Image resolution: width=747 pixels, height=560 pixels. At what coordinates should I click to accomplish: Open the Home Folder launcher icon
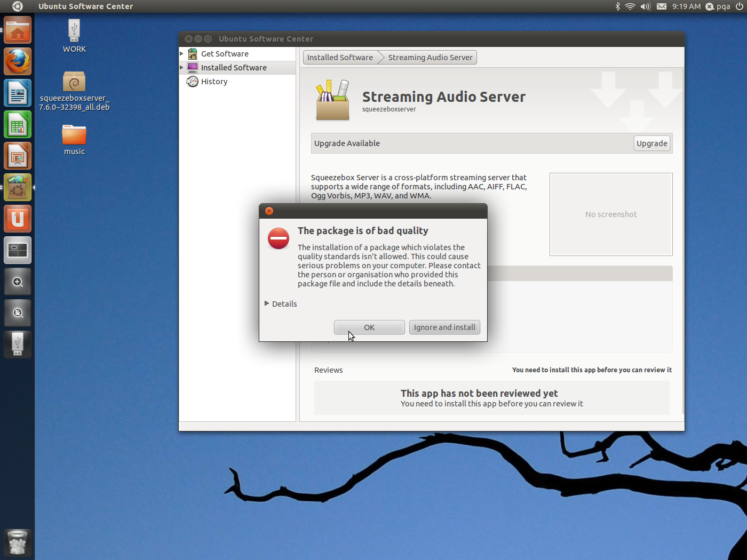tap(18, 30)
